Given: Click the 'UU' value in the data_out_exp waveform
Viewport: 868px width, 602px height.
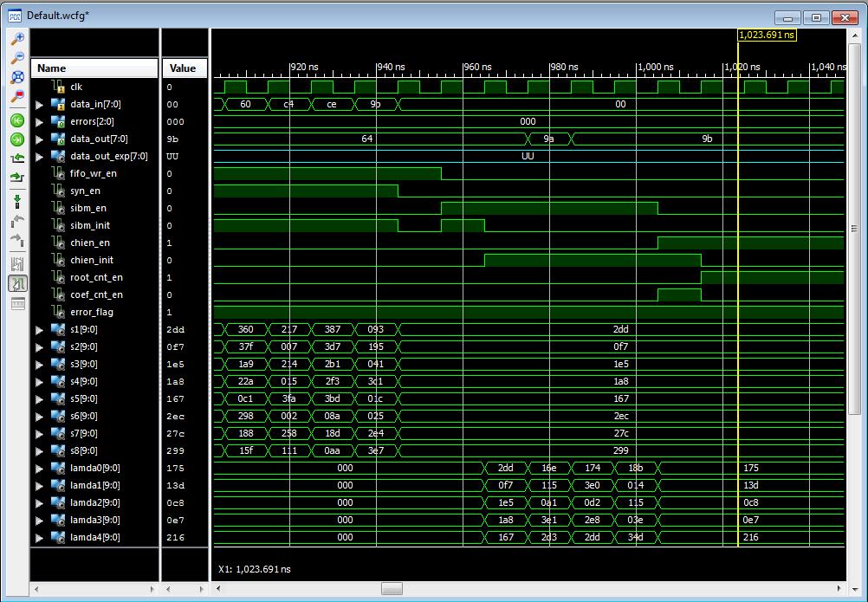Looking at the screenshot, I should pyautogui.click(x=528, y=156).
